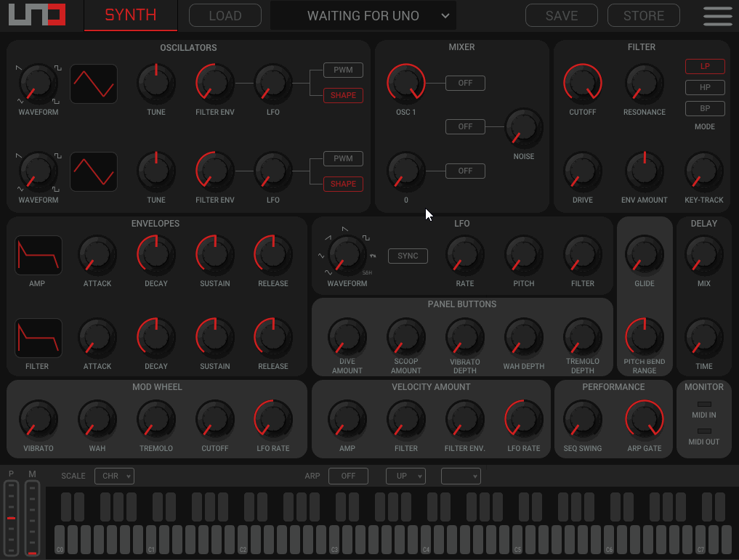
Task: Click the filter CUTOFF knob
Action: [x=583, y=84]
